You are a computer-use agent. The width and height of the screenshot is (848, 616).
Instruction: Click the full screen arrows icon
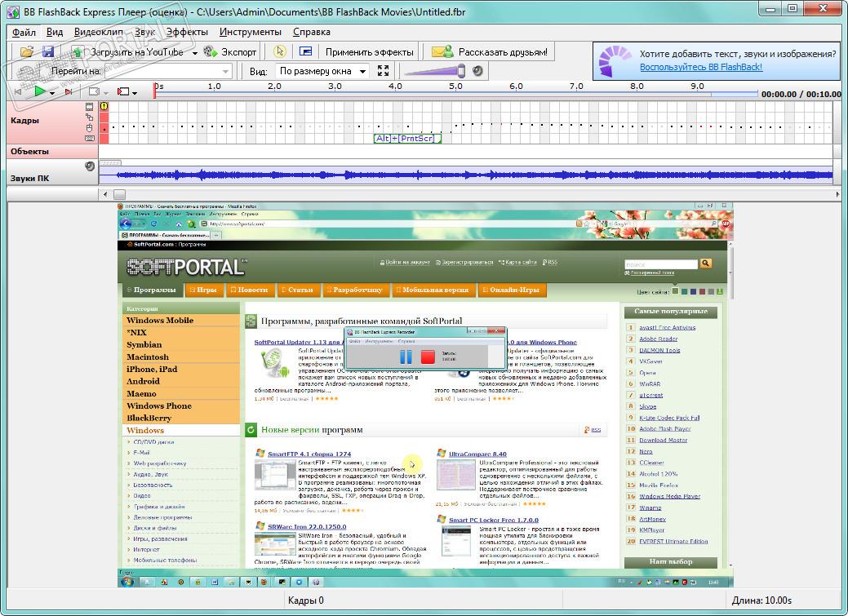pyautogui.click(x=384, y=71)
